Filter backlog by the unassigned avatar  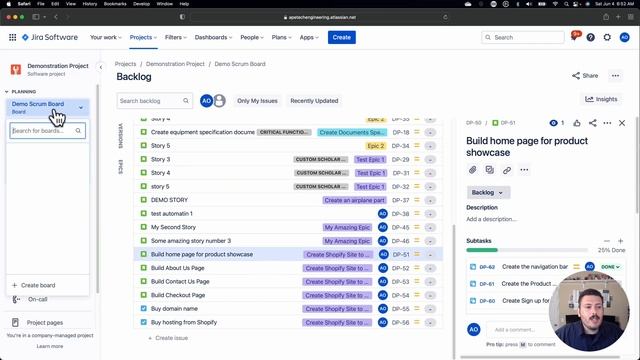pos(220,100)
